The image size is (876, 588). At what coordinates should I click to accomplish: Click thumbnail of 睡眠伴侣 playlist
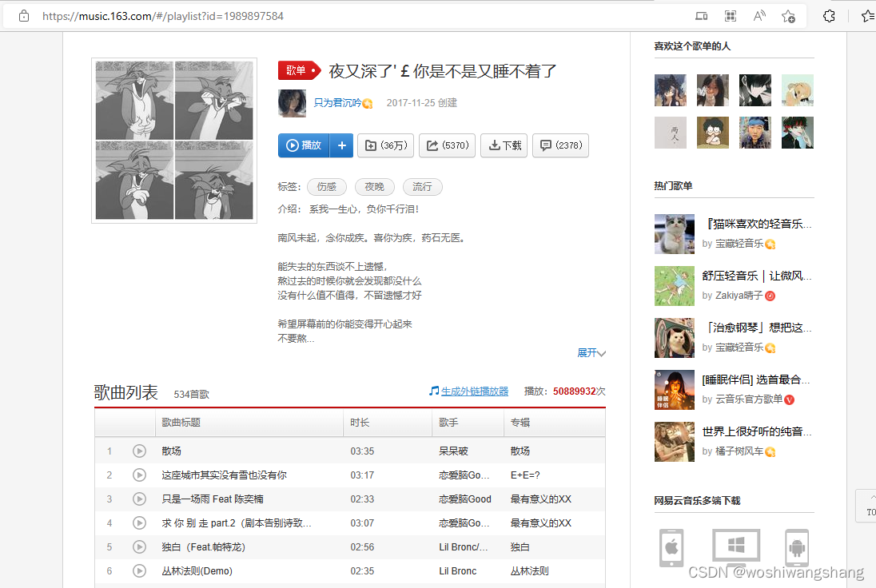(x=675, y=390)
